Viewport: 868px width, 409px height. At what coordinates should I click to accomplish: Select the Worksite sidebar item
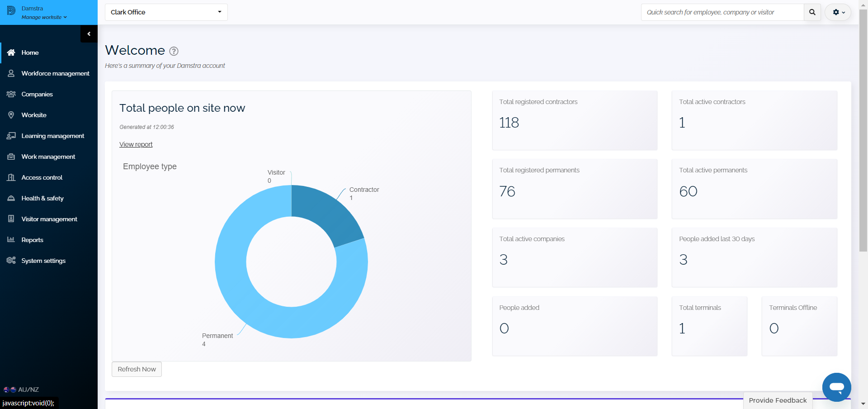point(34,115)
